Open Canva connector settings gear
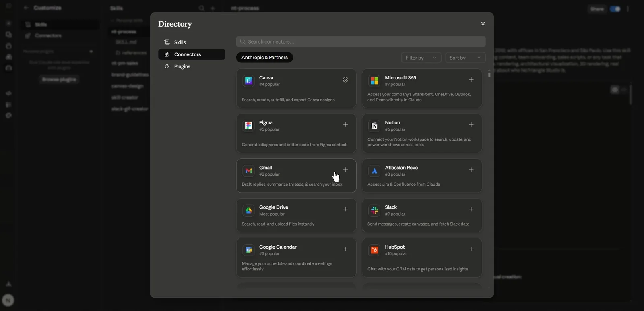The image size is (644, 311). coord(345,80)
